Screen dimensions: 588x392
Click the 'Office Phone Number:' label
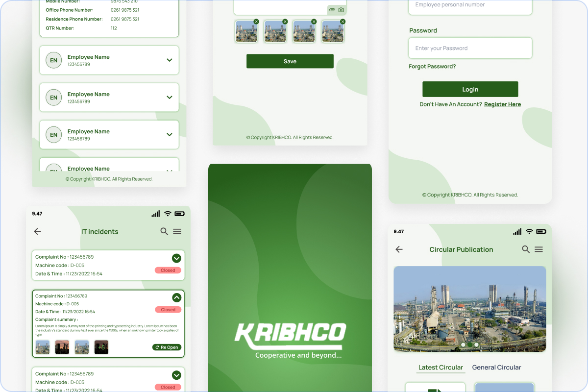pyautogui.click(x=69, y=10)
